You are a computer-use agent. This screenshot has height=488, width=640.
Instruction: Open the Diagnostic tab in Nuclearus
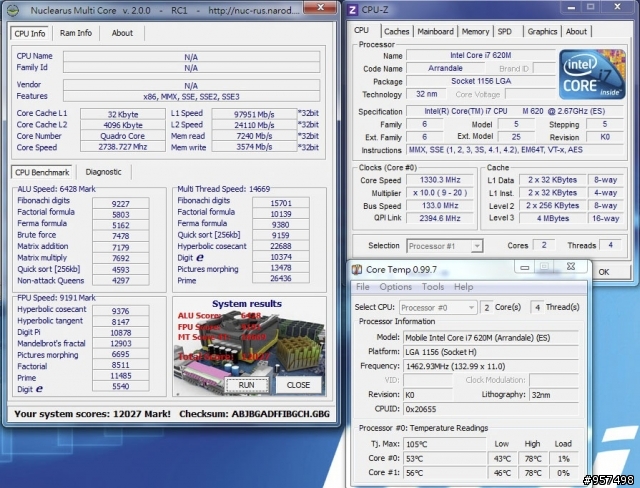click(x=104, y=172)
